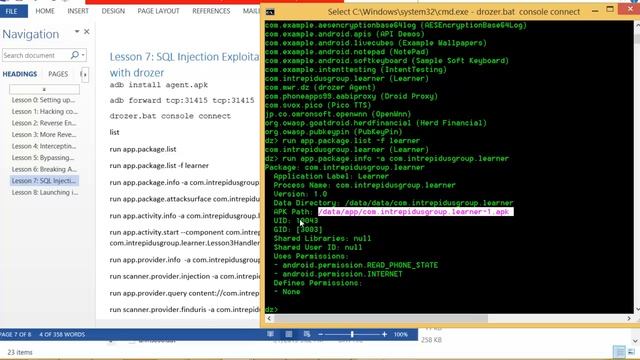
Task: Go to heading Lesson 5: Bypassing...
Action: tap(43, 158)
